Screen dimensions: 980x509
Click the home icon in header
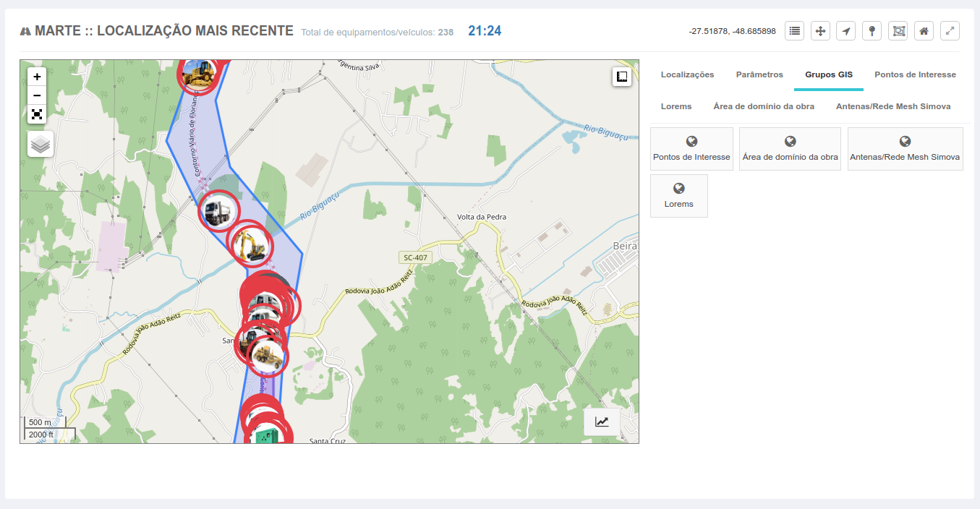pyautogui.click(x=924, y=31)
